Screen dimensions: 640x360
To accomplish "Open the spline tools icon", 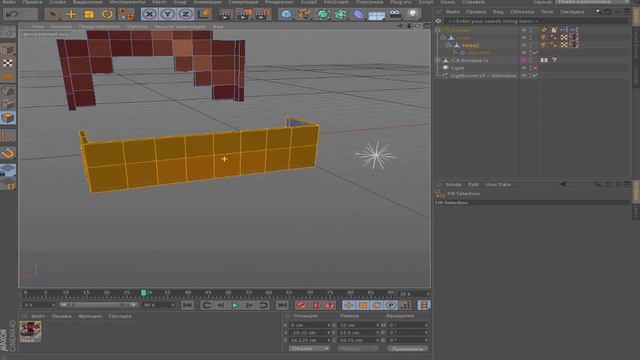I will click(x=304, y=14).
